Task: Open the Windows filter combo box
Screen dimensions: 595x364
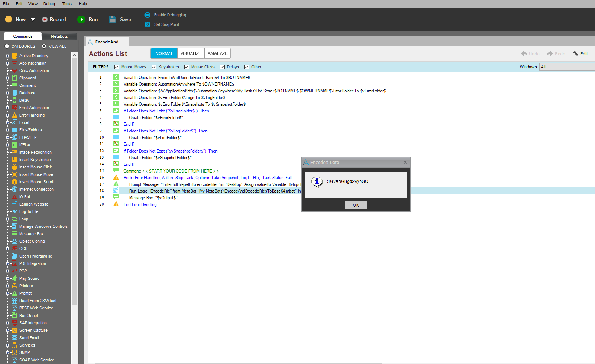Action: point(567,67)
